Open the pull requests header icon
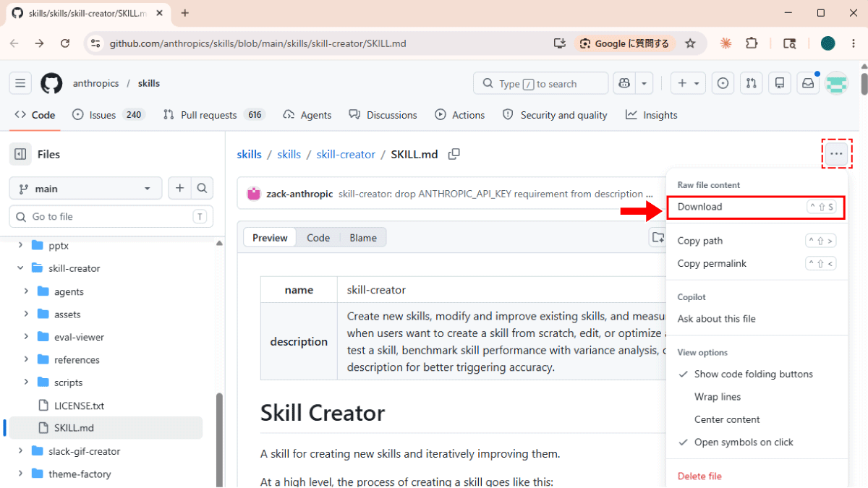 752,83
